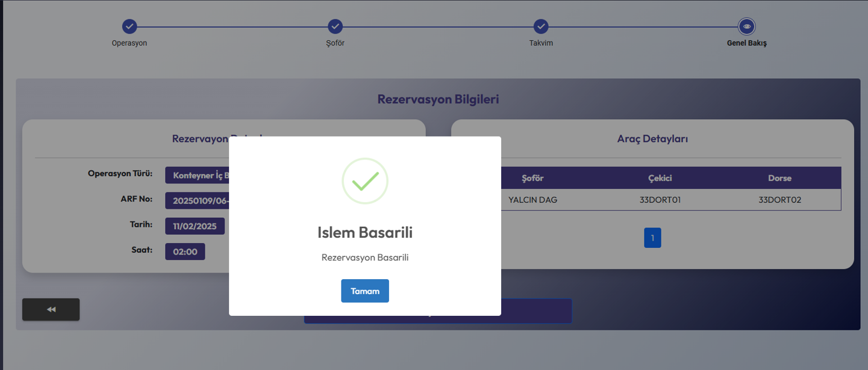This screenshot has width=868, height=370.
Task: Select the Operasyon step checkmark circle
Action: 130,26
